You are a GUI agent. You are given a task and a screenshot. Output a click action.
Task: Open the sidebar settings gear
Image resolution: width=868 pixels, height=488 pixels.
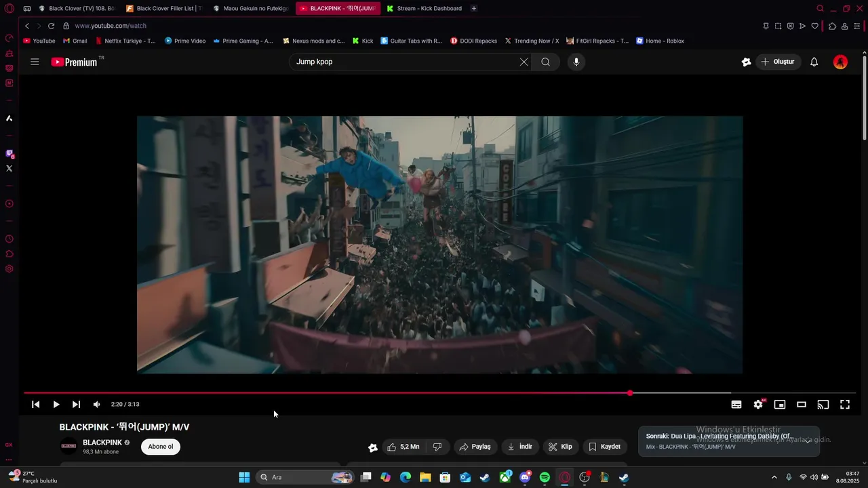point(9,269)
